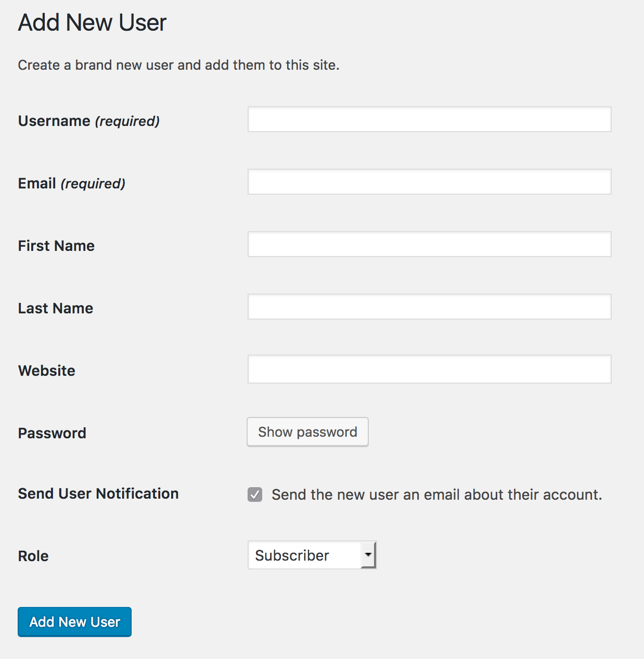644x659 pixels.
Task: Click the 'Username (required)' label
Action: (88, 121)
